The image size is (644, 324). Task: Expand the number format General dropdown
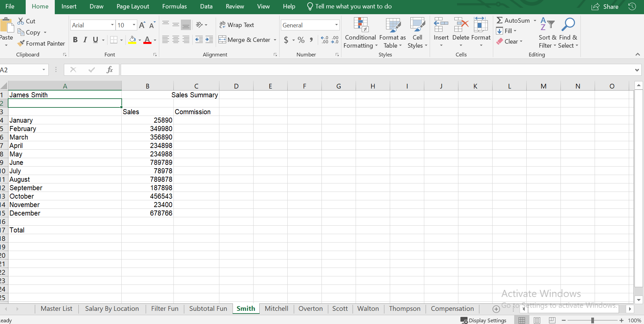336,25
